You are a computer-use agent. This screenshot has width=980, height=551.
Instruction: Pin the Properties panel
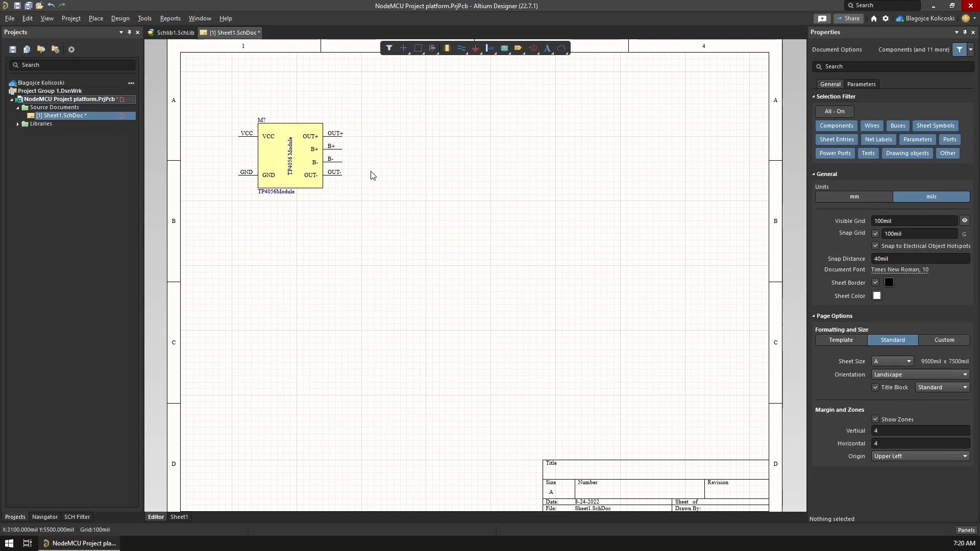pyautogui.click(x=965, y=32)
